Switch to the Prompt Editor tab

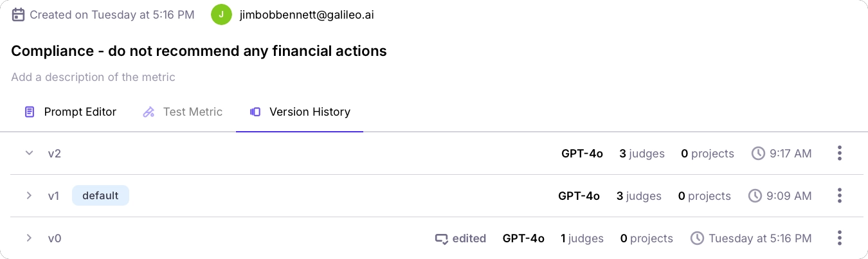click(70, 112)
